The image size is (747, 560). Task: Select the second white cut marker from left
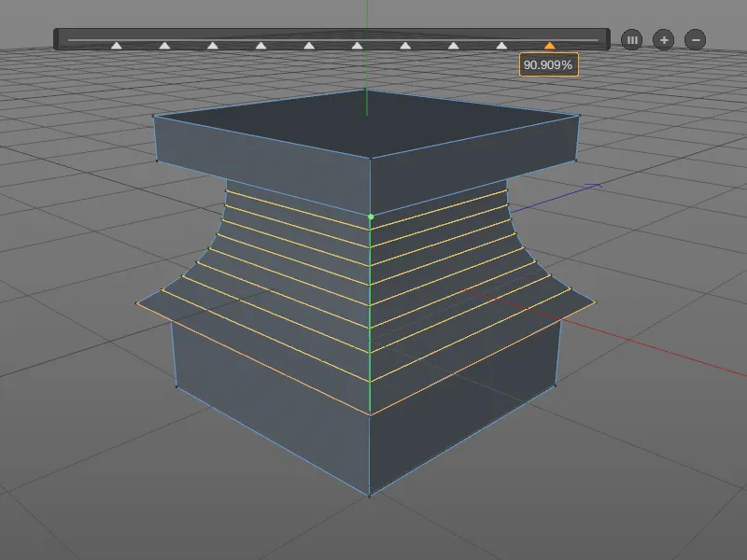(164, 45)
